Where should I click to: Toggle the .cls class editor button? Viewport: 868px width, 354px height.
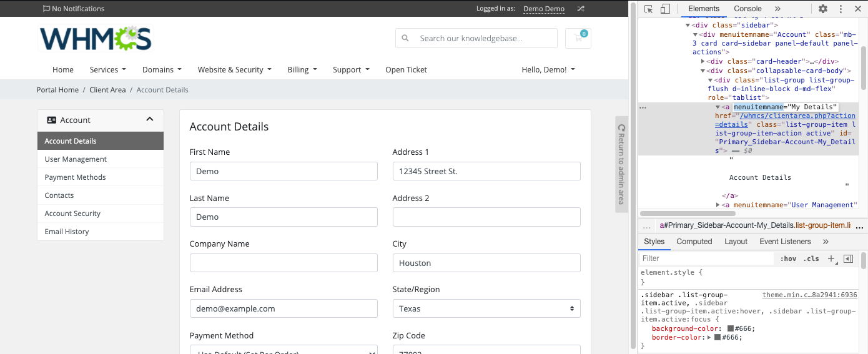(x=811, y=258)
